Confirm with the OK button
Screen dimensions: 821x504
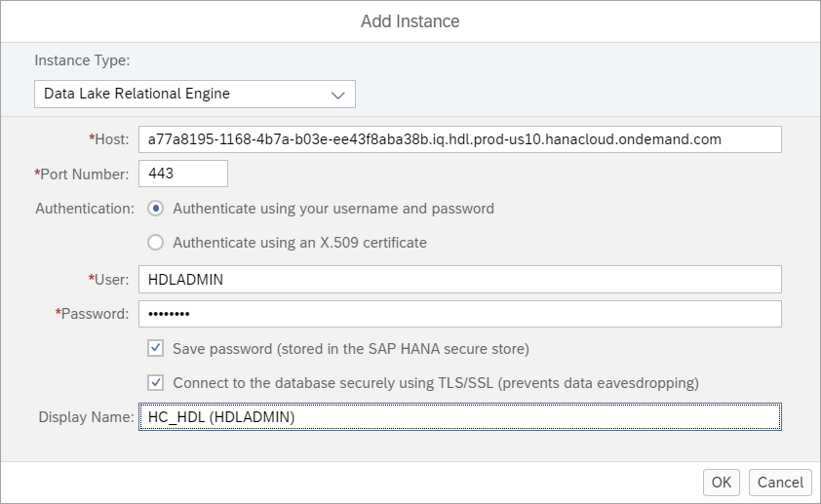click(x=721, y=482)
